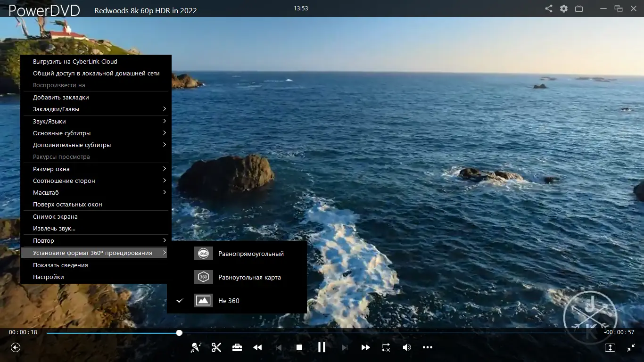644x362 pixels.
Task: Open the toolbox enhancements icon
Action: click(x=237, y=347)
